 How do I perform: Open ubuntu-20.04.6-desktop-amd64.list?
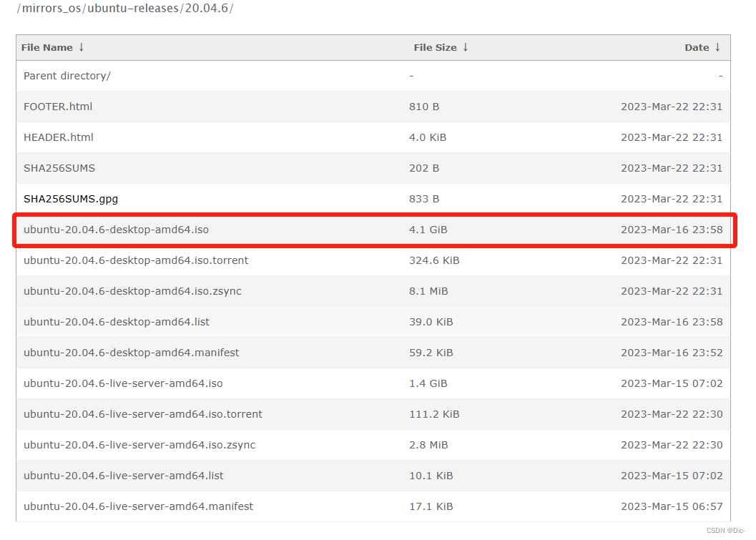pyautogui.click(x=117, y=322)
